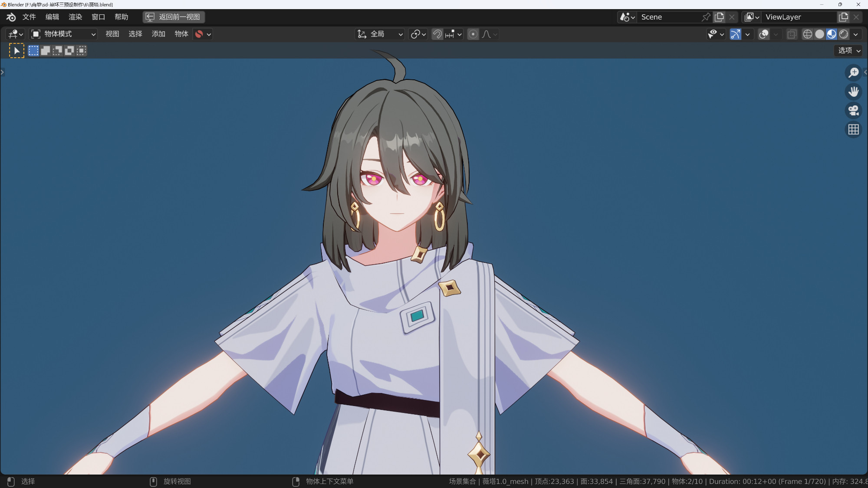
Task: Toggle snapping magnet icon
Action: tap(437, 34)
